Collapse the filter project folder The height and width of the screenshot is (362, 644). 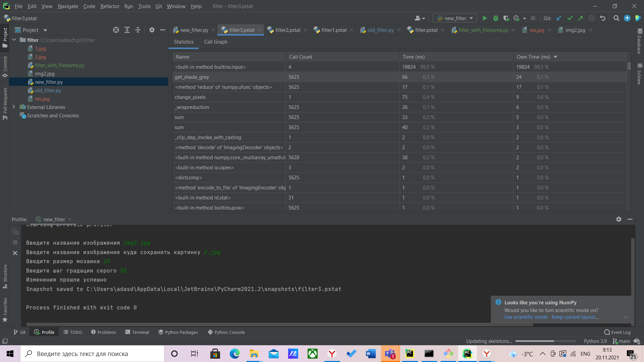click(14, 40)
